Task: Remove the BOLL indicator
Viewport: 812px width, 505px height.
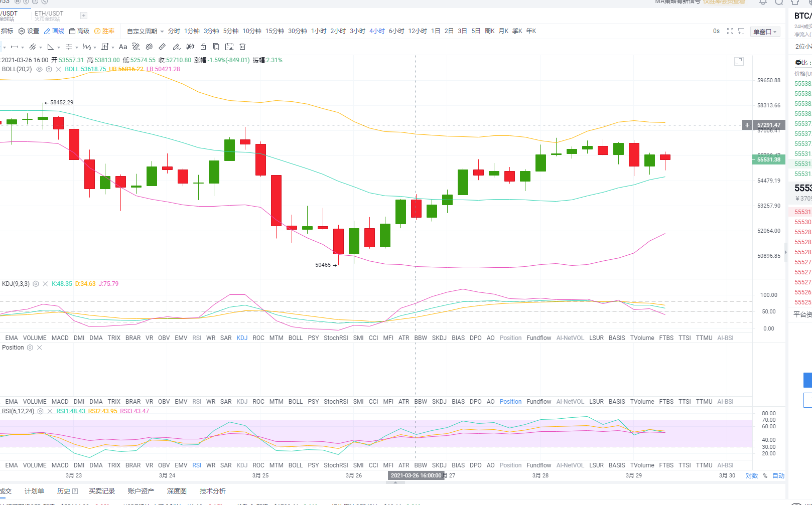Action: pyautogui.click(x=58, y=69)
